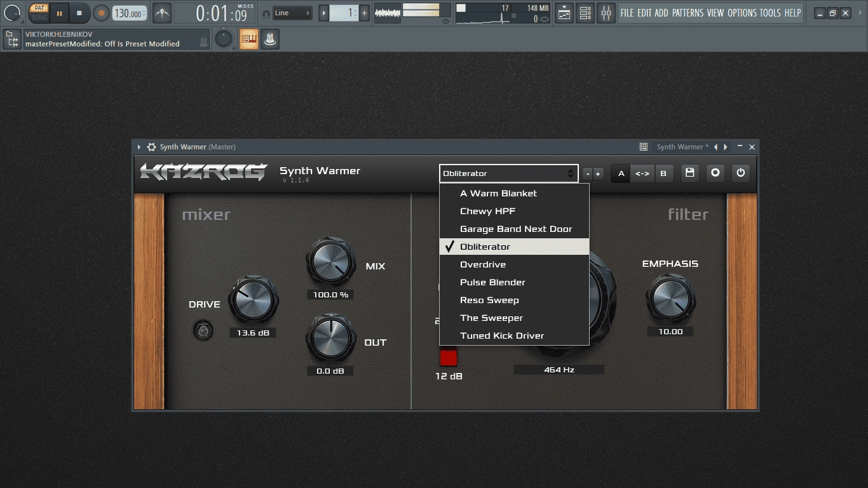Click the time display 0:01:09
The height and width of the screenshot is (488, 868).
(221, 13)
